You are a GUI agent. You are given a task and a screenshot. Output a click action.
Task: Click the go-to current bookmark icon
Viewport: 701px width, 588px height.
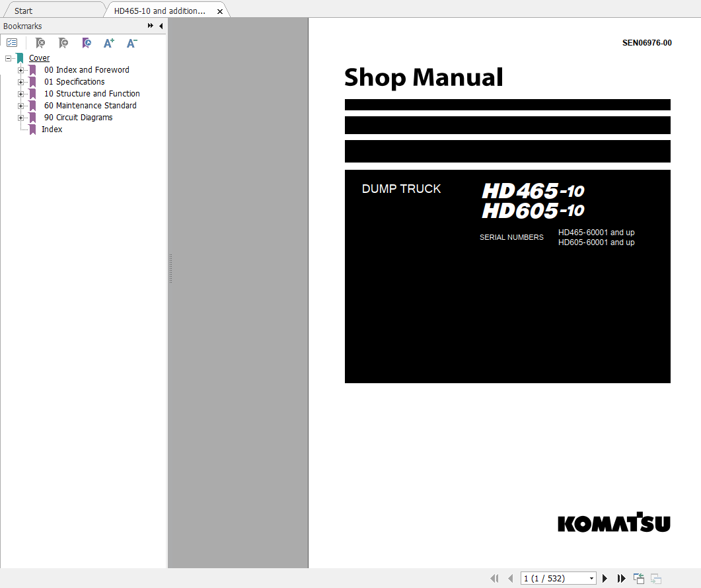[x=87, y=43]
